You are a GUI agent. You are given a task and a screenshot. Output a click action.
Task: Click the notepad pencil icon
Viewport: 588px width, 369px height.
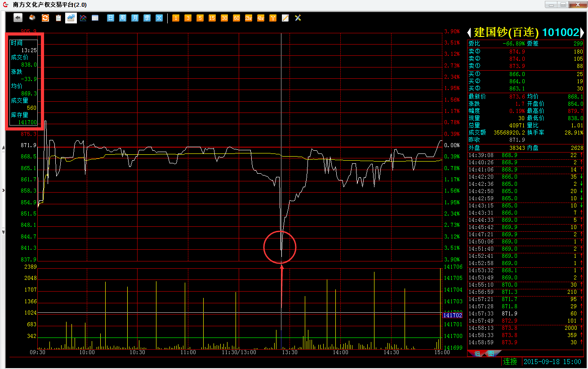[x=285, y=18]
